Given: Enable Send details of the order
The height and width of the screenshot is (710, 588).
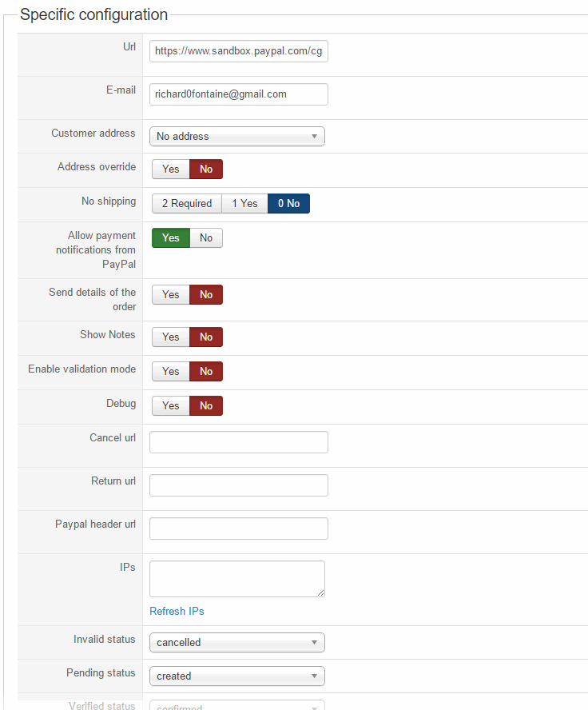Looking at the screenshot, I should tap(171, 295).
